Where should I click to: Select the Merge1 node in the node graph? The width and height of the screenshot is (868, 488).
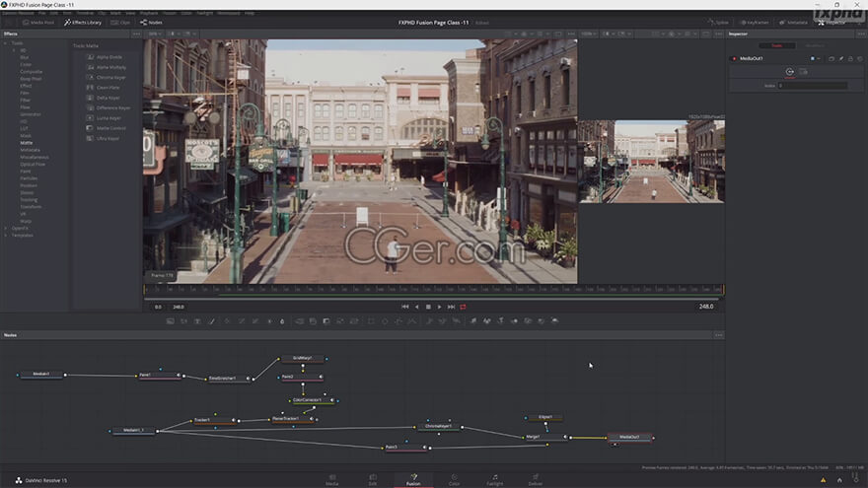(x=544, y=437)
